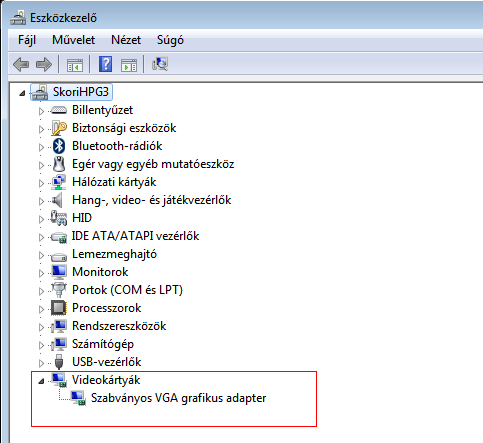Expand IDE ATA/ATAPI vezérlők
Viewport: 483px width, 443px height.
(x=41, y=237)
